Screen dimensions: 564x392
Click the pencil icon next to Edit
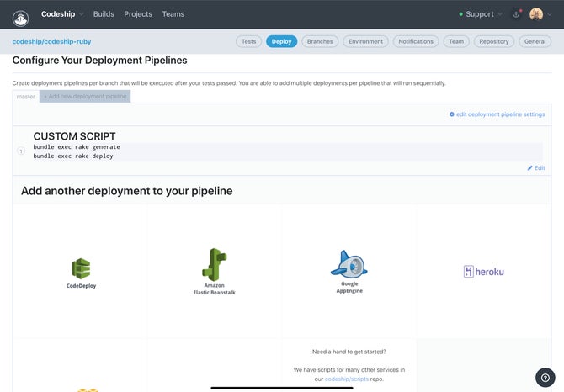point(529,167)
